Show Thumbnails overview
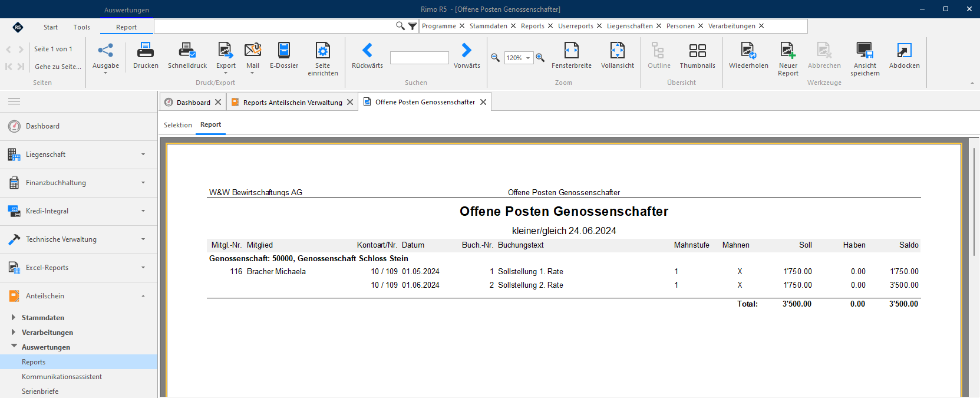The width and height of the screenshot is (980, 398). point(698,56)
